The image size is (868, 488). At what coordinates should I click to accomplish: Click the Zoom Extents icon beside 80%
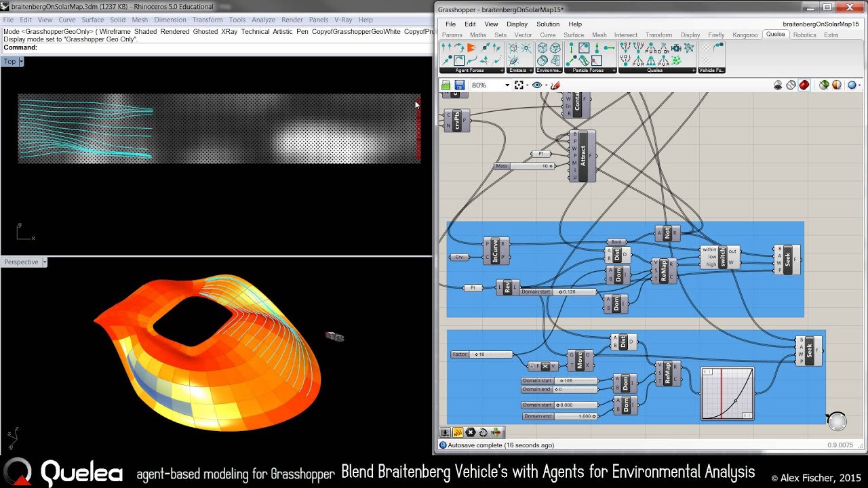click(x=519, y=85)
